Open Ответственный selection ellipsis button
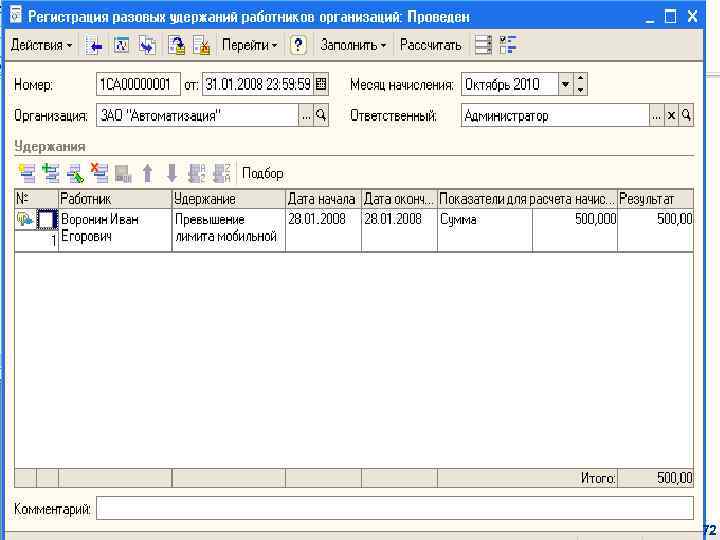Viewport: 720px width, 540px height. coord(657,116)
